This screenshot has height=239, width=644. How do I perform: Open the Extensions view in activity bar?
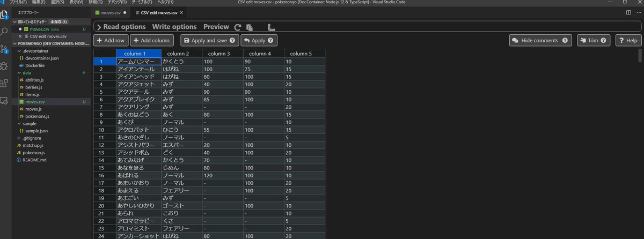pyautogui.click(x=4, y=83)
